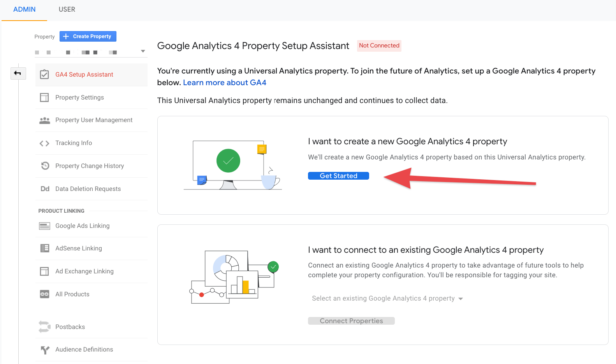Click the AdSense Linking icon
616x364 pixels.
(45, 248)
